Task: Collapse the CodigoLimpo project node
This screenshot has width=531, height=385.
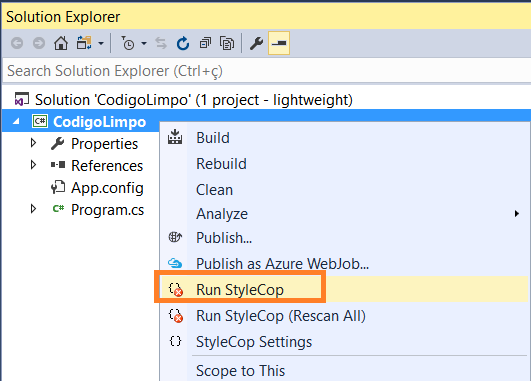Action: click(16, 121)
